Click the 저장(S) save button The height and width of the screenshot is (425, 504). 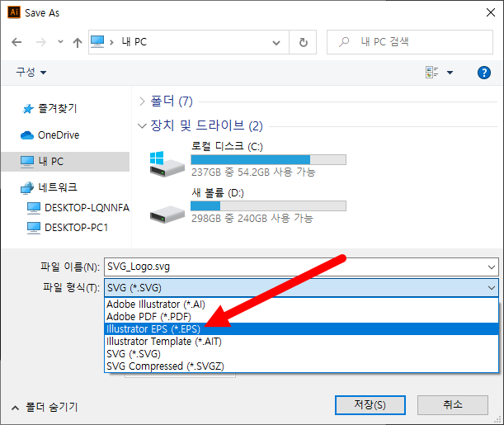[x=370, y=405]
